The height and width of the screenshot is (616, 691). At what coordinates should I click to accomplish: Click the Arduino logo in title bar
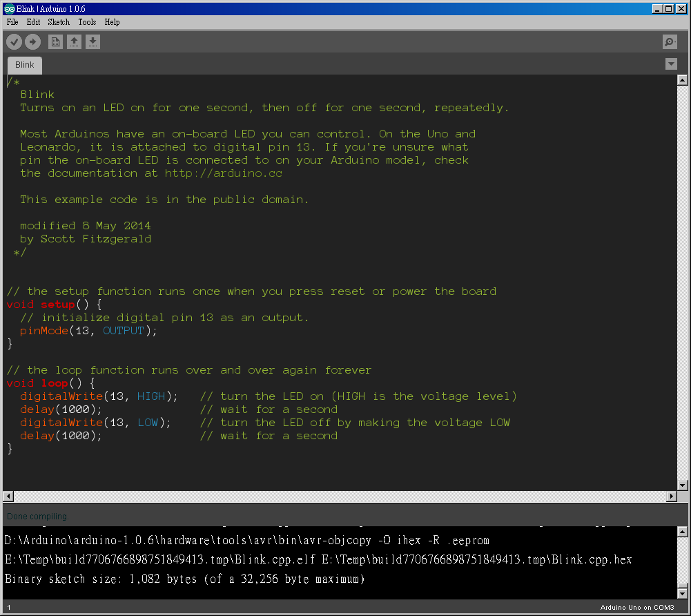pyautogui.click(x=9, y=9)
